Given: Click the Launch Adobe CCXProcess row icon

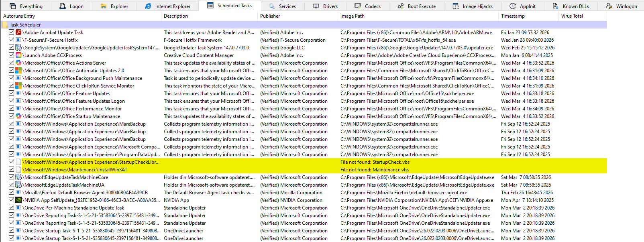Looking at the screenshot, I should coord(18,55).
